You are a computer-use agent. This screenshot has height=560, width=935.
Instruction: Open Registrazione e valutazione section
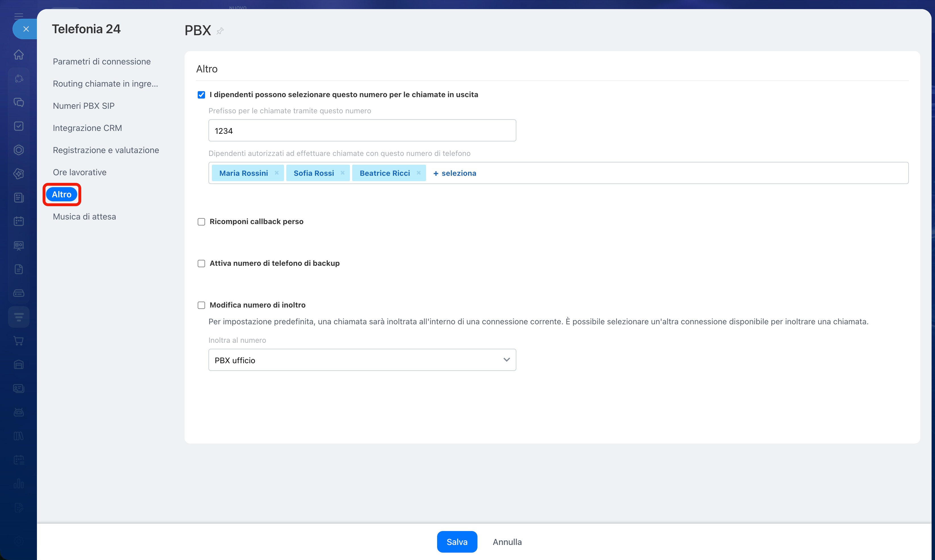click(106, 150)
